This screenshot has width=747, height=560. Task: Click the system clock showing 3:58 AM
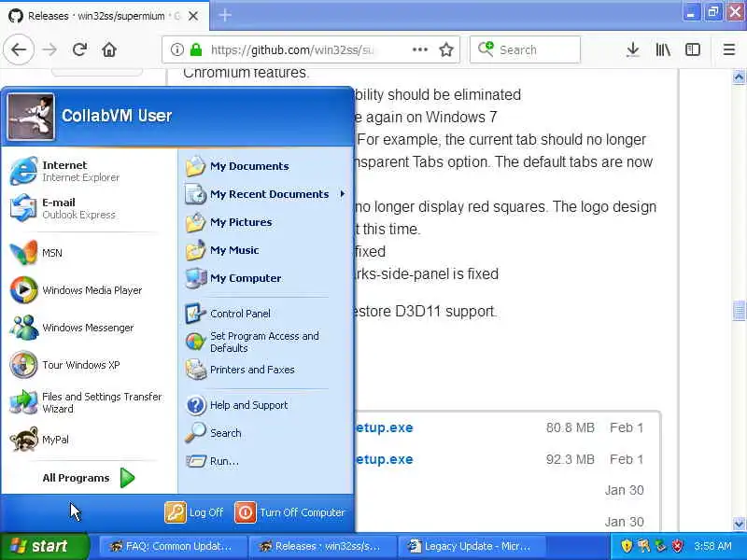pos(712,546)
